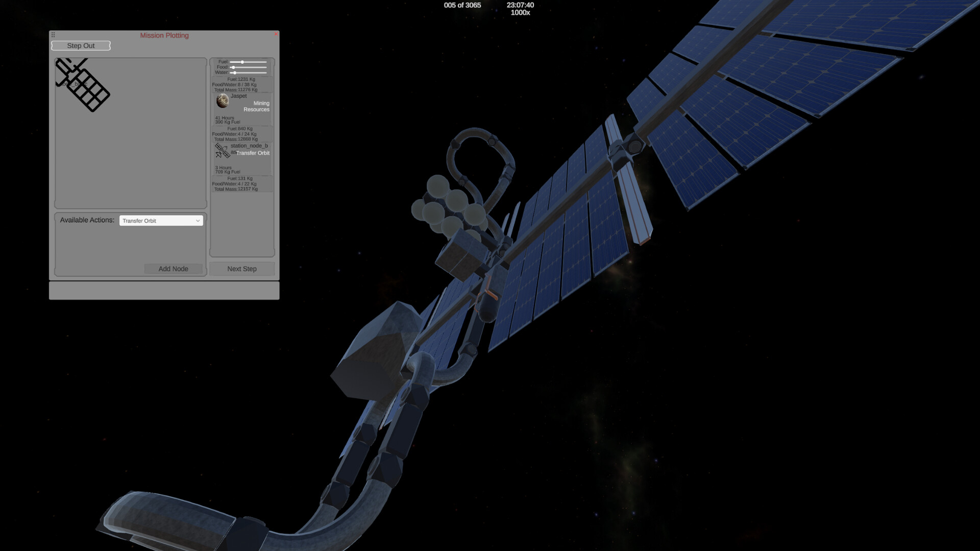Click the chevron on the Transfer Orbit selector

point(198,220)
